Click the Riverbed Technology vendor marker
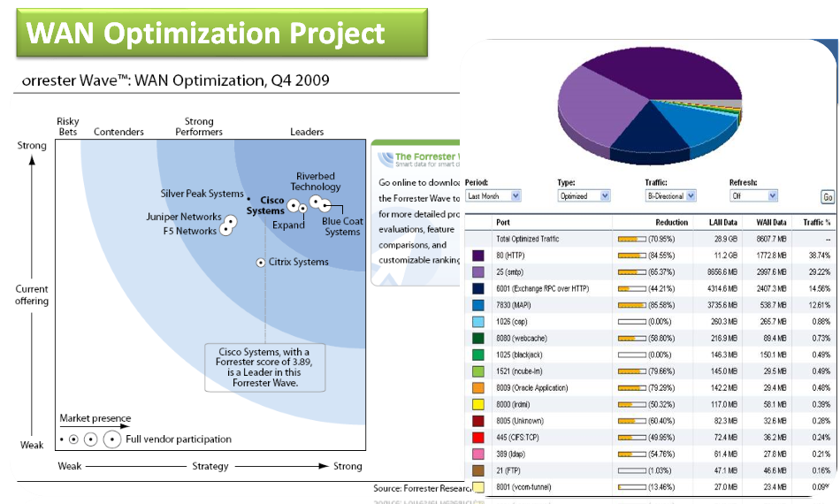 (x=316, y=202)
